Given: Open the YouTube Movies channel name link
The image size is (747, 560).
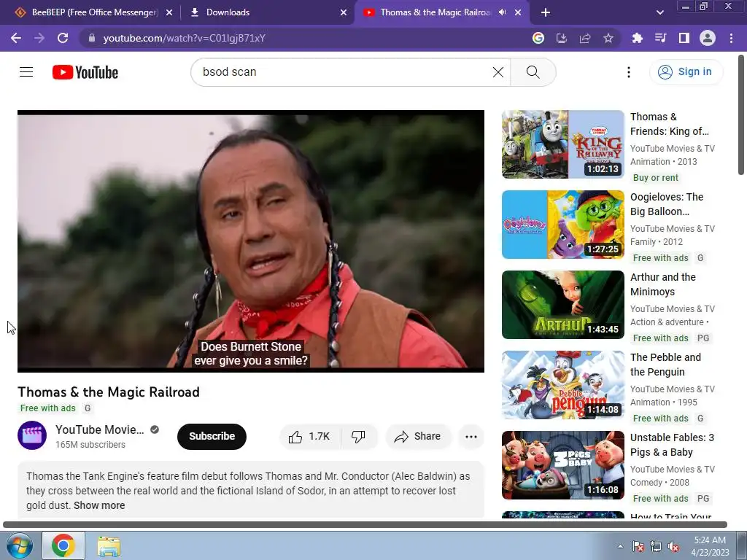Looking at the screenshot, I should click(99, 429).
